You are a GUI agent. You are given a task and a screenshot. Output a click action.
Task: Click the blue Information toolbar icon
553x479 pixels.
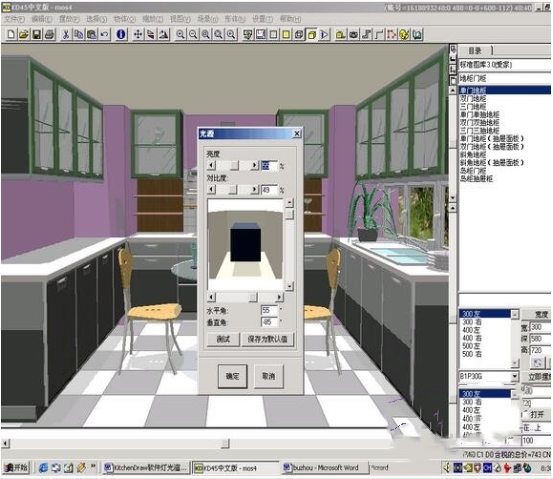tap(121, 35)
